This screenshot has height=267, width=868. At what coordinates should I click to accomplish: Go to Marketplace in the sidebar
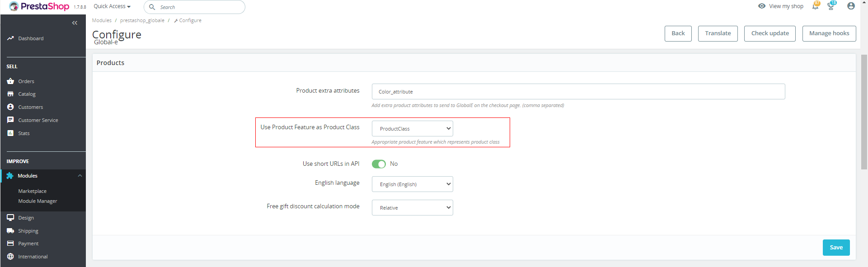click(x=32, y=191)
